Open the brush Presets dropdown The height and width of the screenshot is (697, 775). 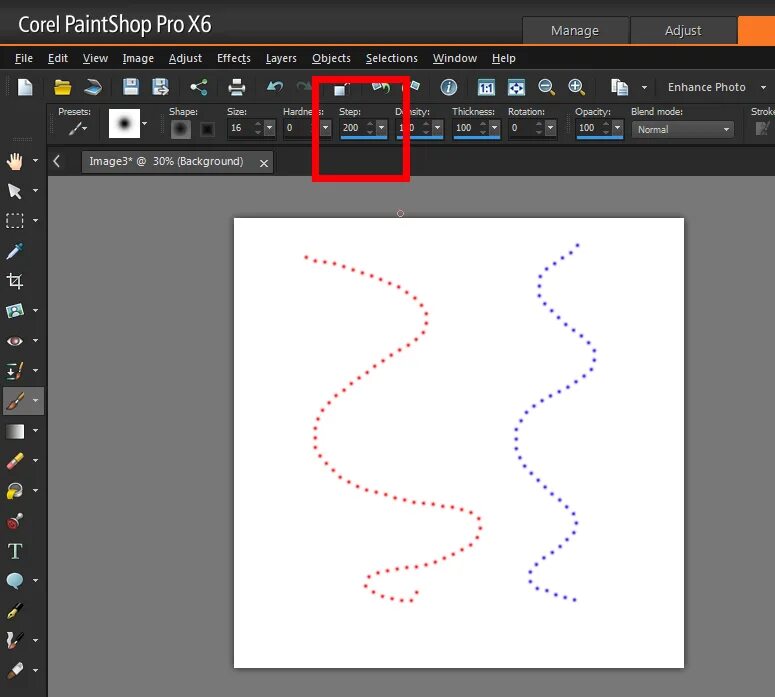coord(77,129)
